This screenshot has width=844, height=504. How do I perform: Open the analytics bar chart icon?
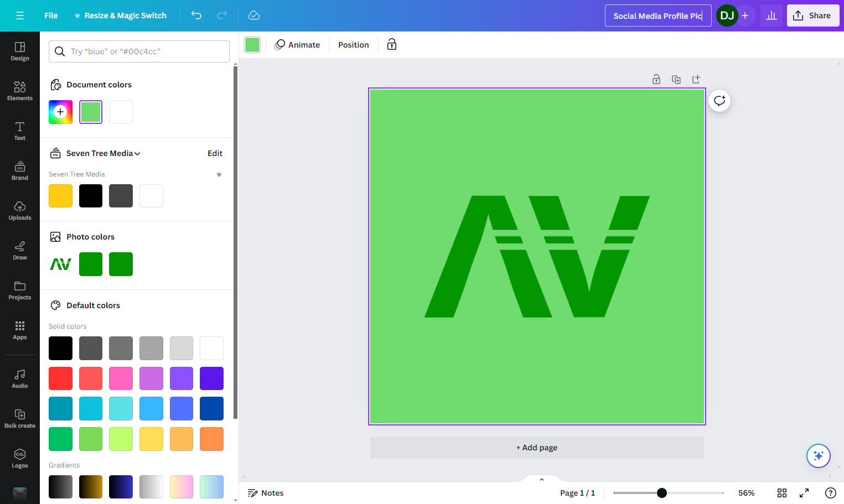(771, 15)
